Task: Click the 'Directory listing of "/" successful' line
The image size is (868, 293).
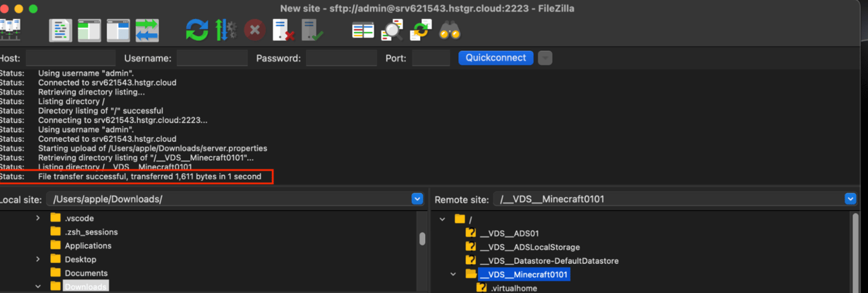Action: pyautogui.click(x=100, y=111)
